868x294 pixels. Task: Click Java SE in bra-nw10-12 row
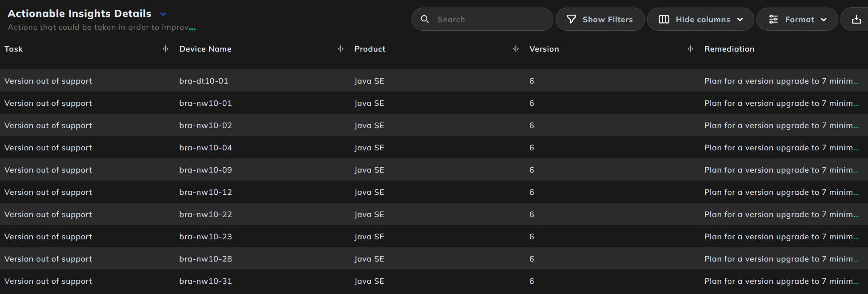(x=369, y=192)
